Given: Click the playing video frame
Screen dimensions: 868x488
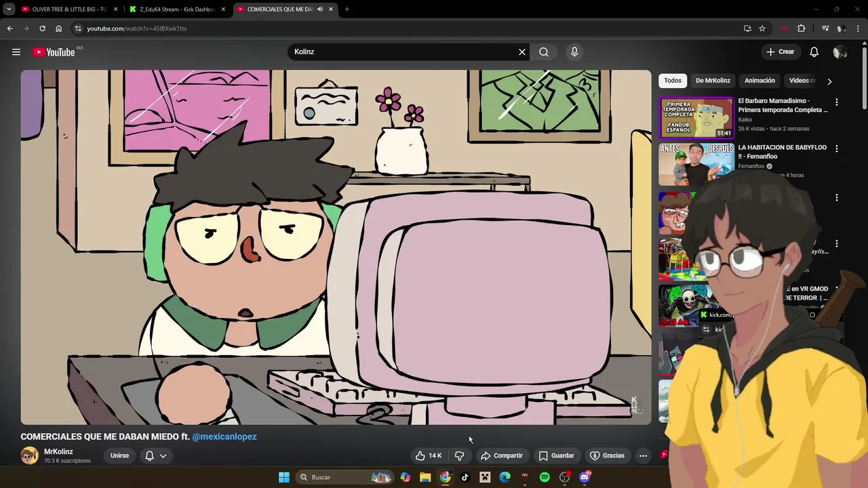Looking at the screenshot, I should tap(336, 247).
